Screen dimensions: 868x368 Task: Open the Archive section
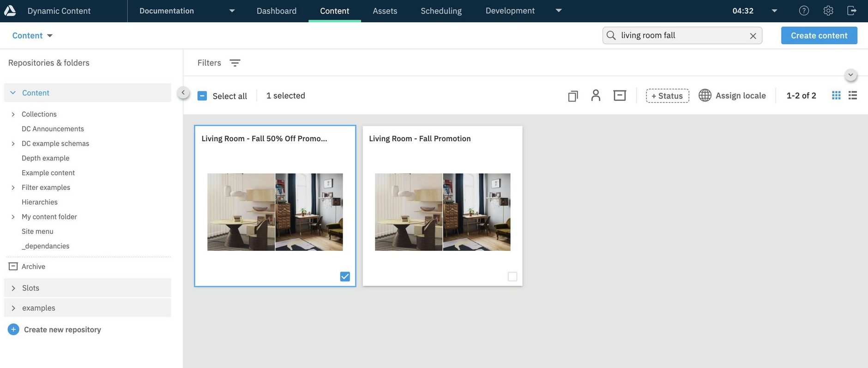(x=33, y=267)
